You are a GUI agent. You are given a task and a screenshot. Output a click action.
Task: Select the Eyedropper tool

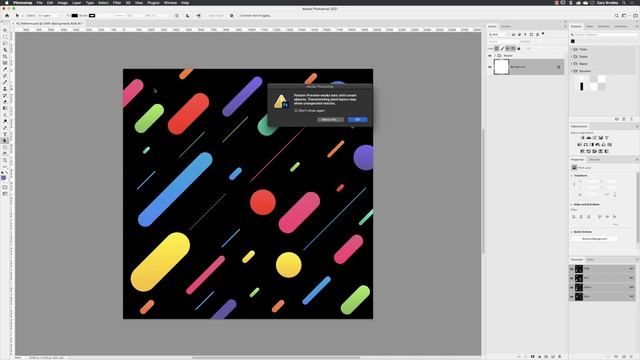pos(5,69)
